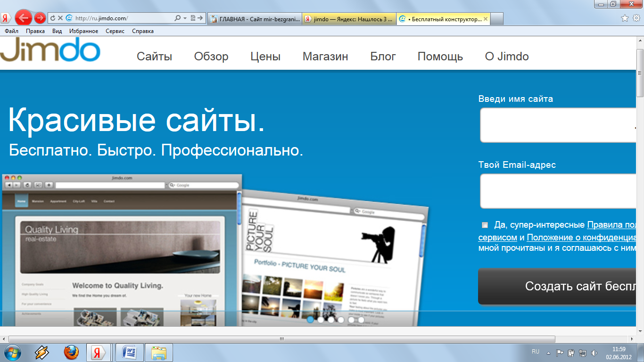Click the Введи имя сайта input field
Image resolution: width=644 pixels, height=362 pixels.
(x=558, y=125)
